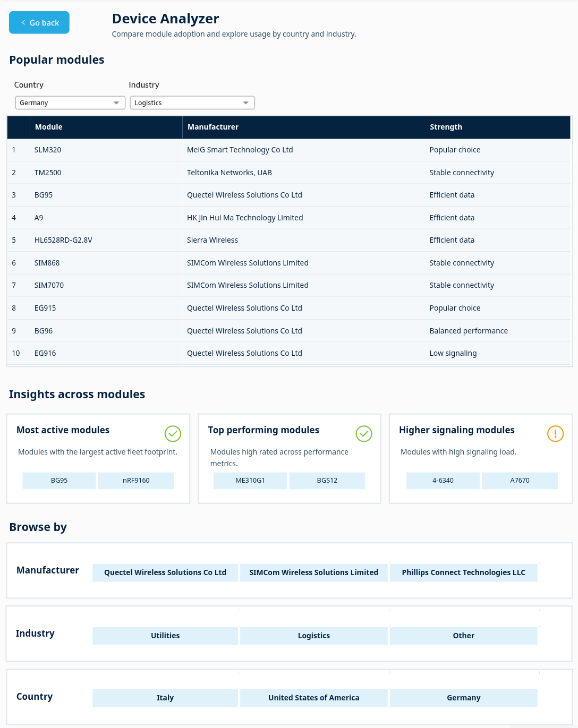Select the BG96 module row
Viewport: 578px width, 728px height.
pos(288,331)
